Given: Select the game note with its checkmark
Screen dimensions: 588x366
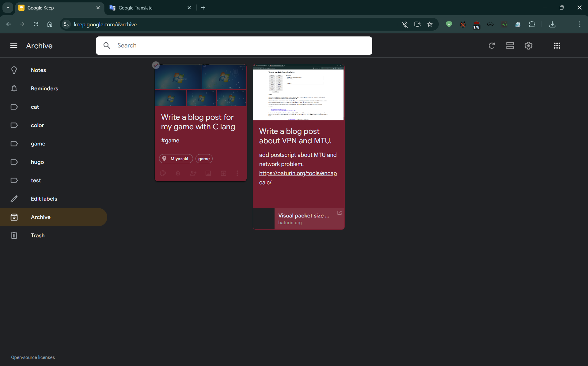Looking at the screenshot, I should pos(156,65).
